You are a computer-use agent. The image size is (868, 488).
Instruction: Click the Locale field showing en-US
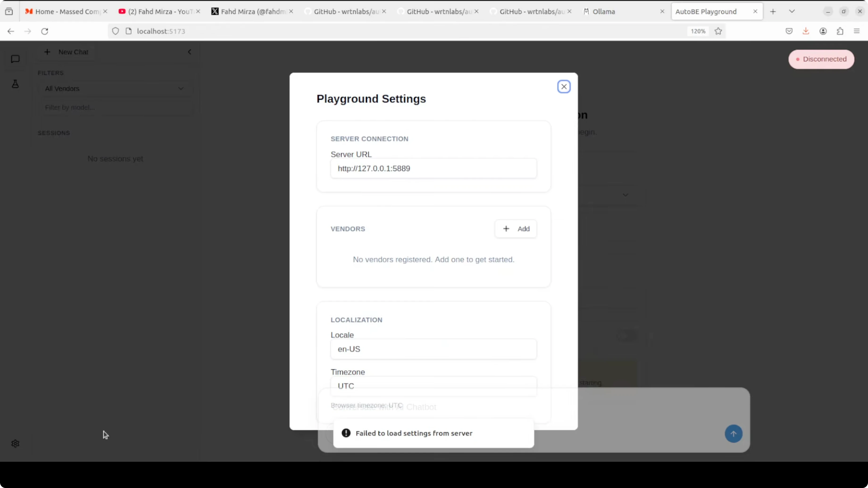coord(433,349)
